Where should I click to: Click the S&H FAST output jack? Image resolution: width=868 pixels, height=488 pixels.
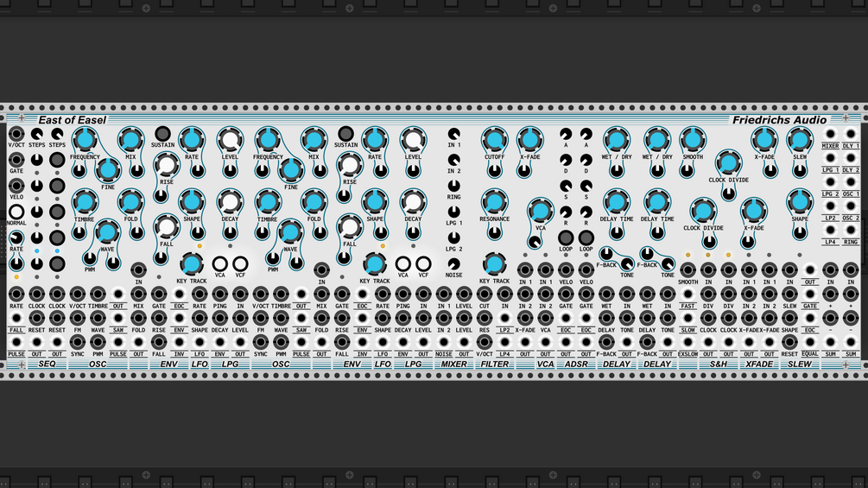pos(687,294)
